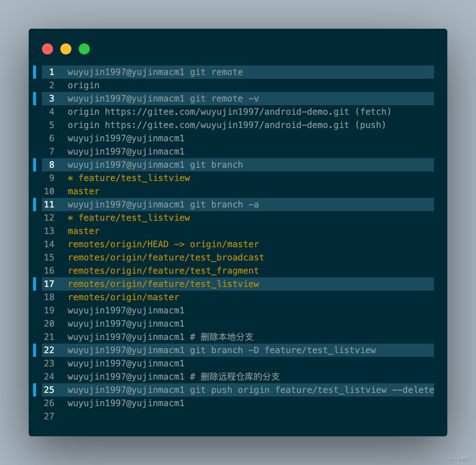Viewport: 476px width, 465px height.
Task: Click the origin push URL line
Action: coord(227,125)
